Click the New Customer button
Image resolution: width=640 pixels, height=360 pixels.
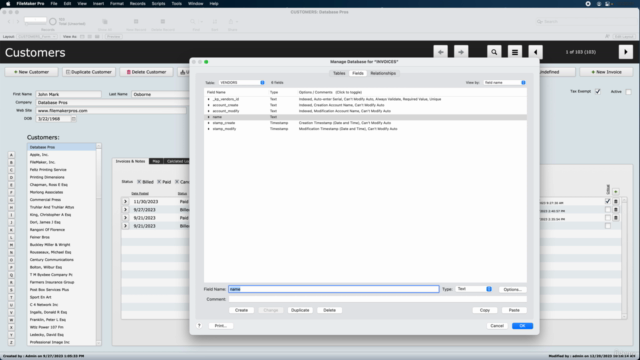point(31,72)
